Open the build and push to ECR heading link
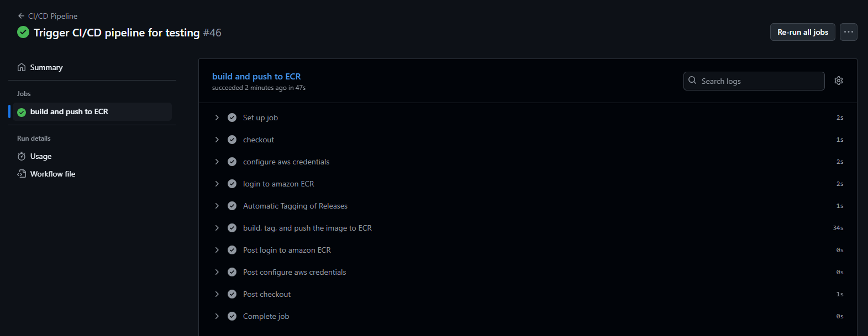This screenshot has height=336, width=868. [256, 76]
